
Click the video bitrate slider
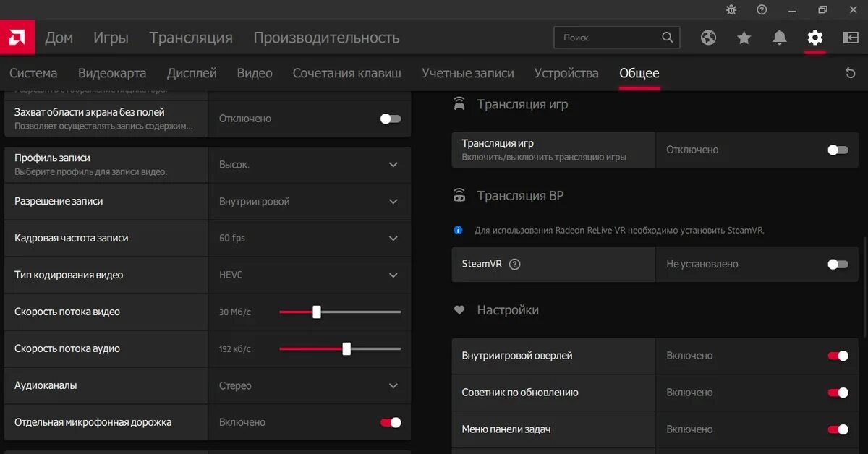tap(340, 312)
